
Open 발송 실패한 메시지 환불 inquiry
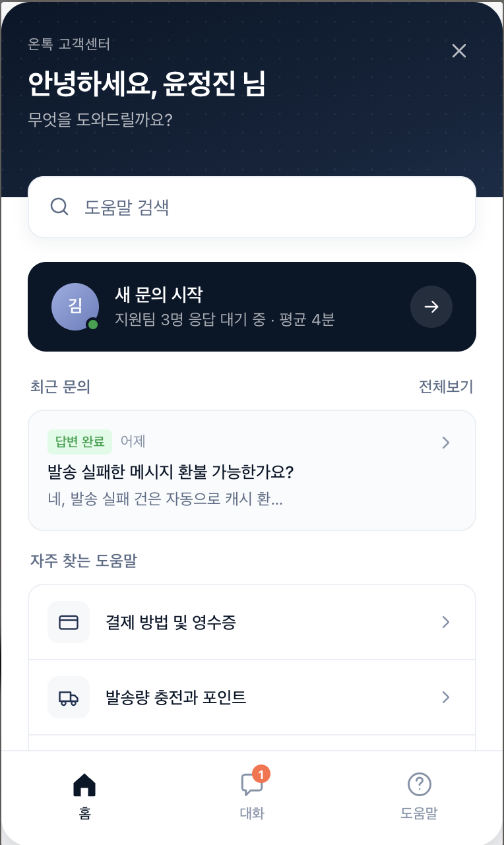point(252,470)
